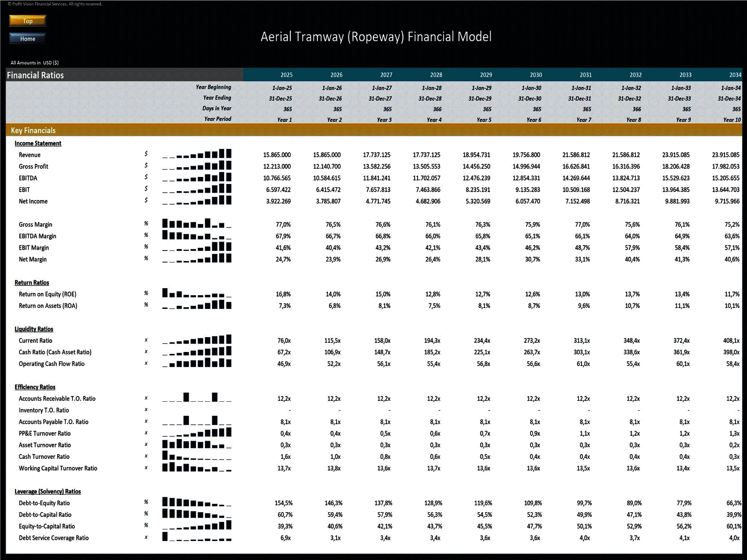Select ROE 2025 value 16,8%
The width and height of the screenshot is (747, 560).
point(283,294)
